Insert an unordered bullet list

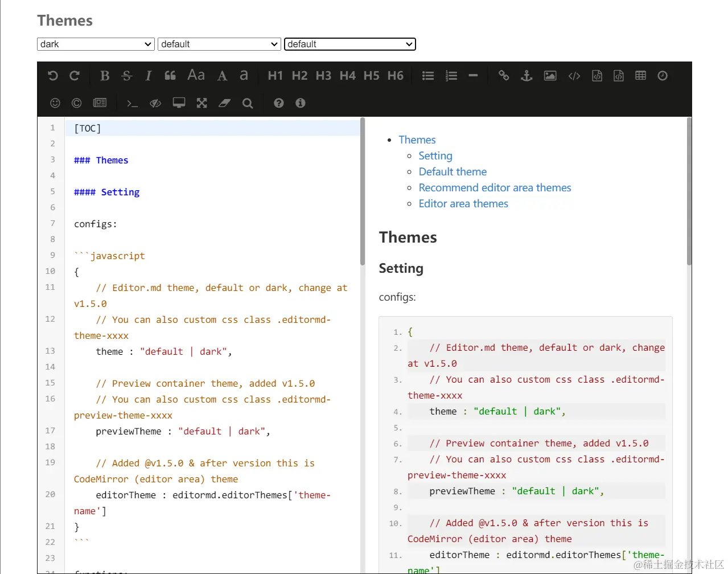(x=428, y=76)
